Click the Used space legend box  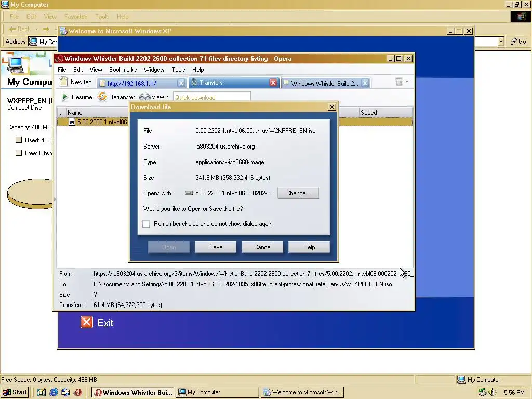click(x=19, y=140)
